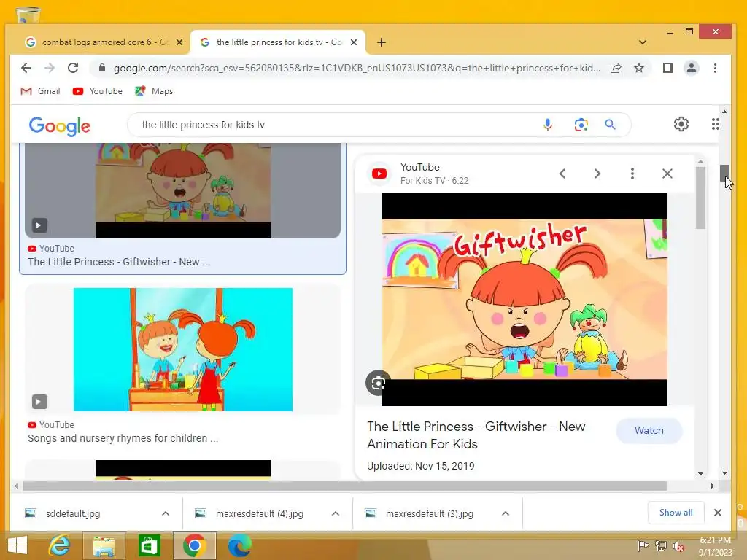Open The Little Princess - Giftwisher result title
747x560 pixels.
(x=119, y=262)
